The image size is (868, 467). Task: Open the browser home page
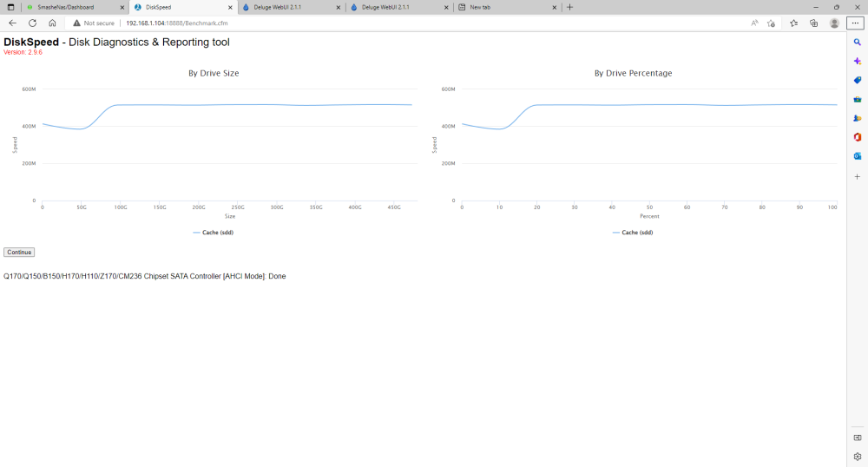52,23
